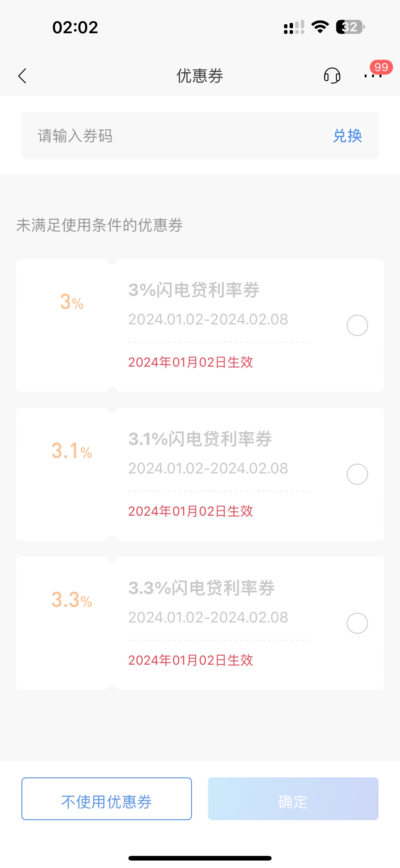Open the 3%闪电贷利率券 coupon title
The height and width of the screenshot is (868, 400).
coord(193,290)
